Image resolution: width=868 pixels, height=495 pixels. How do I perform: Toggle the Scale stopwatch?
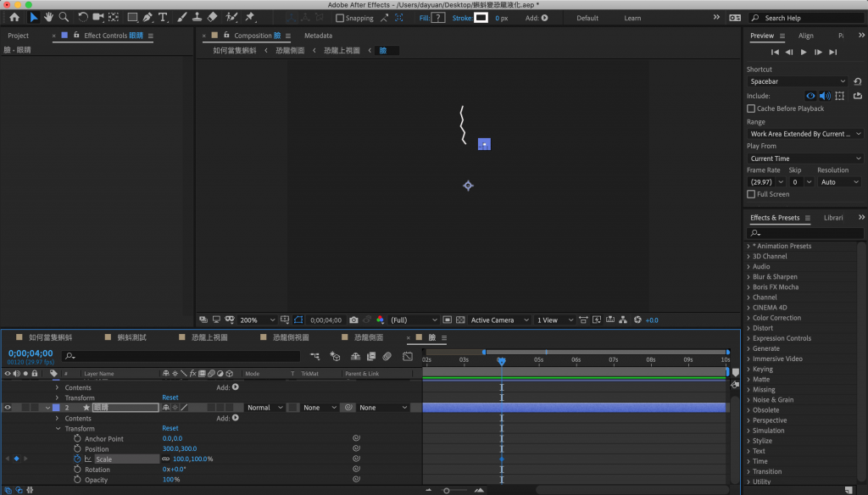pyautogui.click(x=77, y=459)
